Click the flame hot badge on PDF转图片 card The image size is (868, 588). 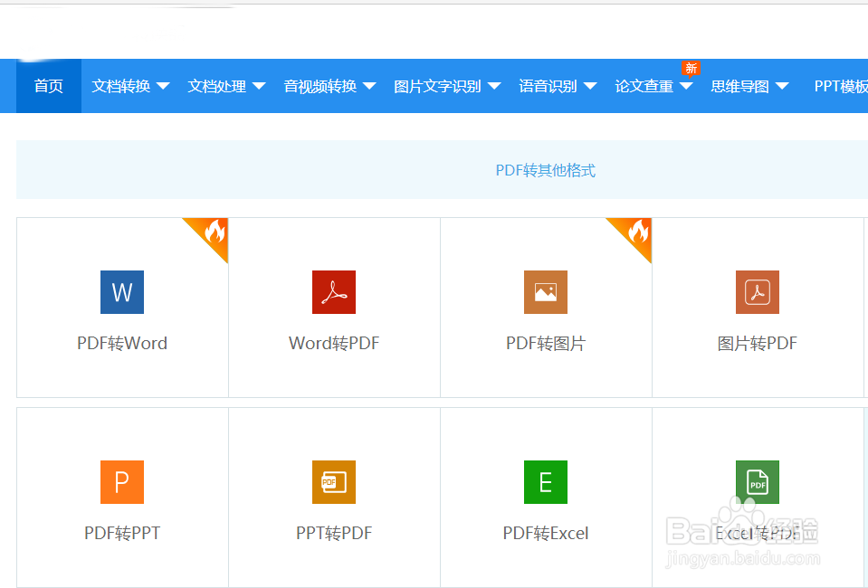point(636,233)
